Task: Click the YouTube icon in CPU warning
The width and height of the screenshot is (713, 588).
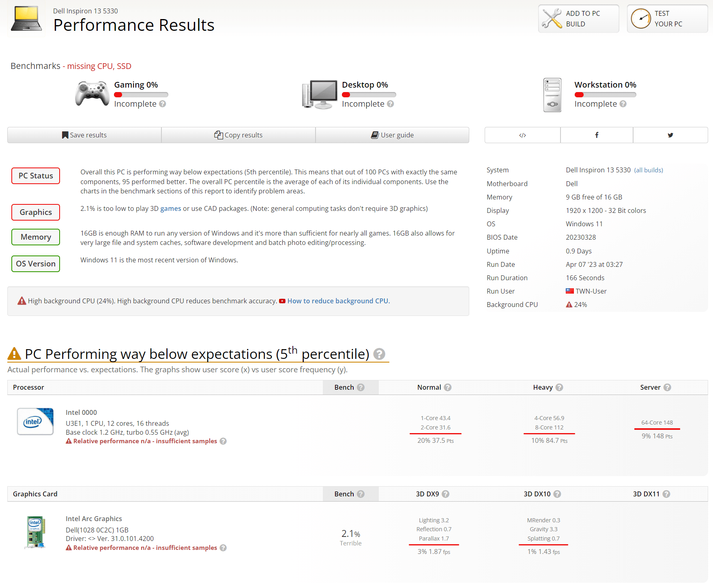Action: point(282,301)
